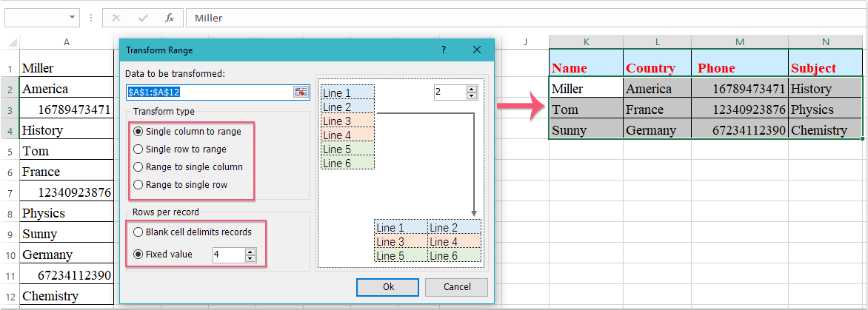The width and height of the screenshot is (868, 310).
Task: Open the Insert Function fx icon
Action: coord(169,17)
